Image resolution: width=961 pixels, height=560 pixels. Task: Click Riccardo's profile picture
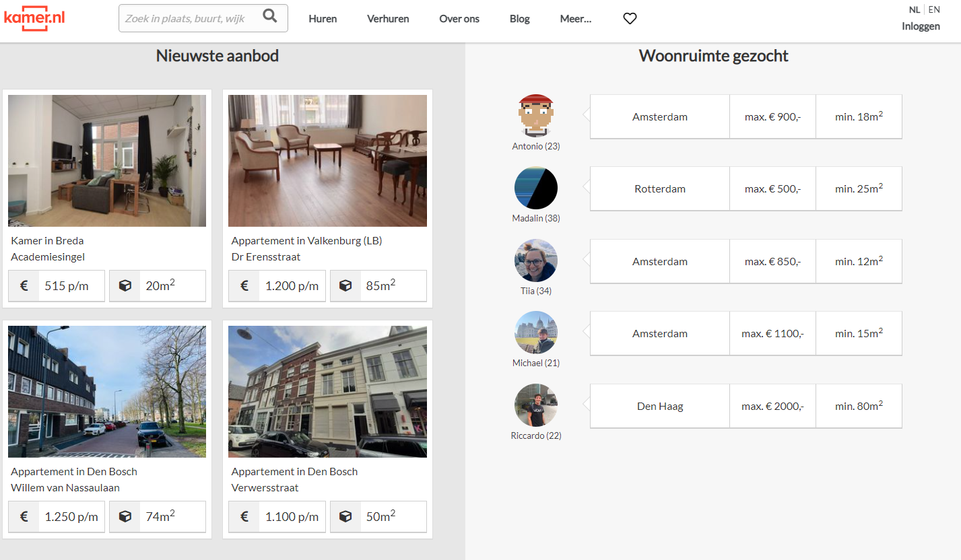coord(535,405)
